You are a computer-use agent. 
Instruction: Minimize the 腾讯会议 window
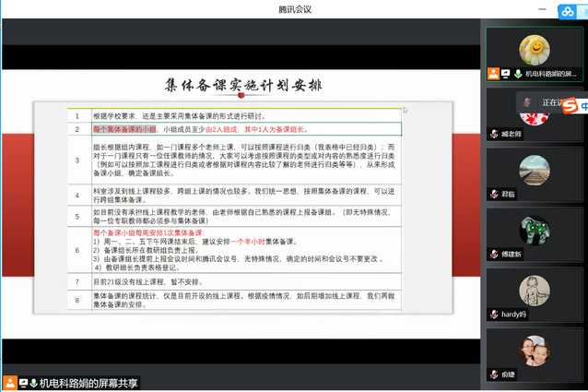point(542,9)
